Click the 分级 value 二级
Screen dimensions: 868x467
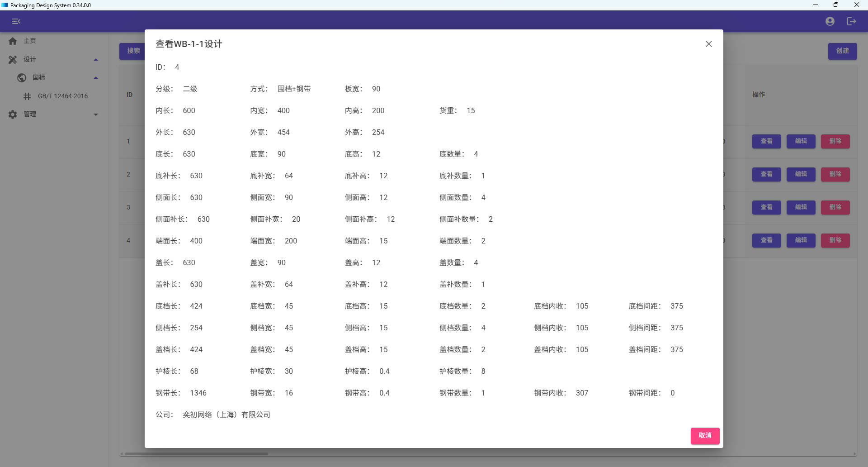[x=190, y=89]
